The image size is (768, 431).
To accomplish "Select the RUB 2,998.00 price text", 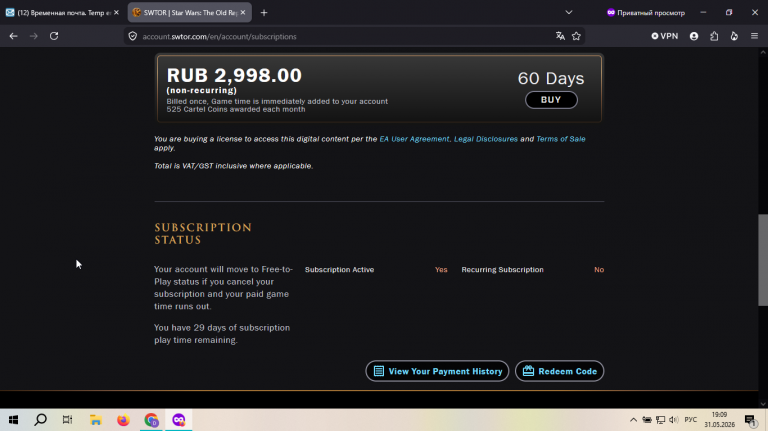I will 234,75.
